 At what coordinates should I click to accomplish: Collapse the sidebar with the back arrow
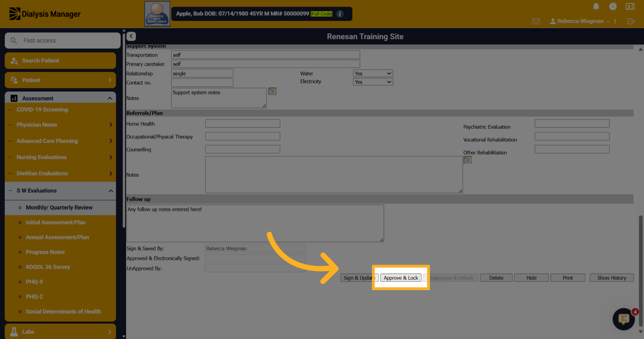[131, 36]
